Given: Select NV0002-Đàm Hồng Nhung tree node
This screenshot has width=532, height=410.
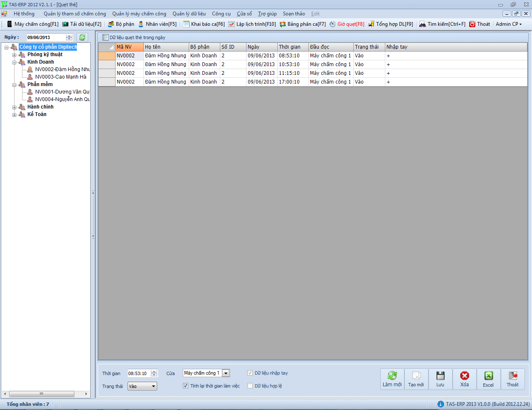Looking at the screenshot, I should 62,69.
